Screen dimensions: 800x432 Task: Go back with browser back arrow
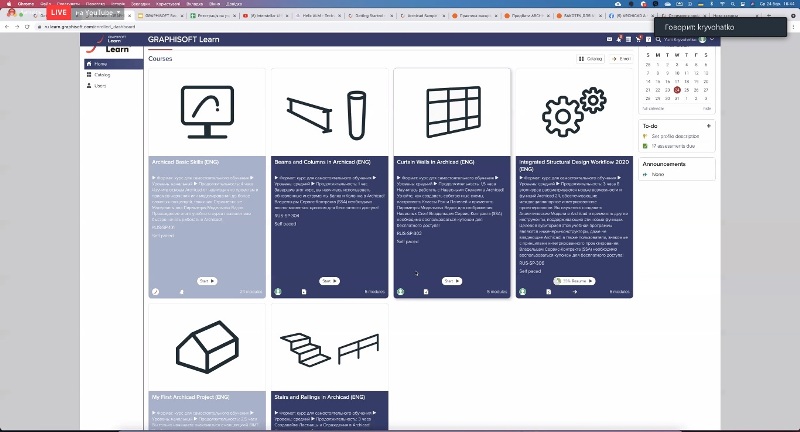7,27
